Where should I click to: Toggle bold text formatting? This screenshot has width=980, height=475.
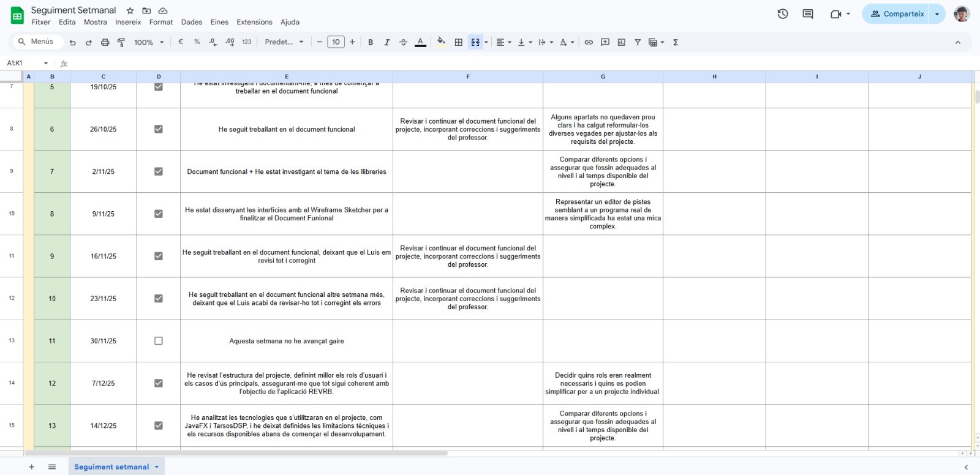click(x=371, y=42)
